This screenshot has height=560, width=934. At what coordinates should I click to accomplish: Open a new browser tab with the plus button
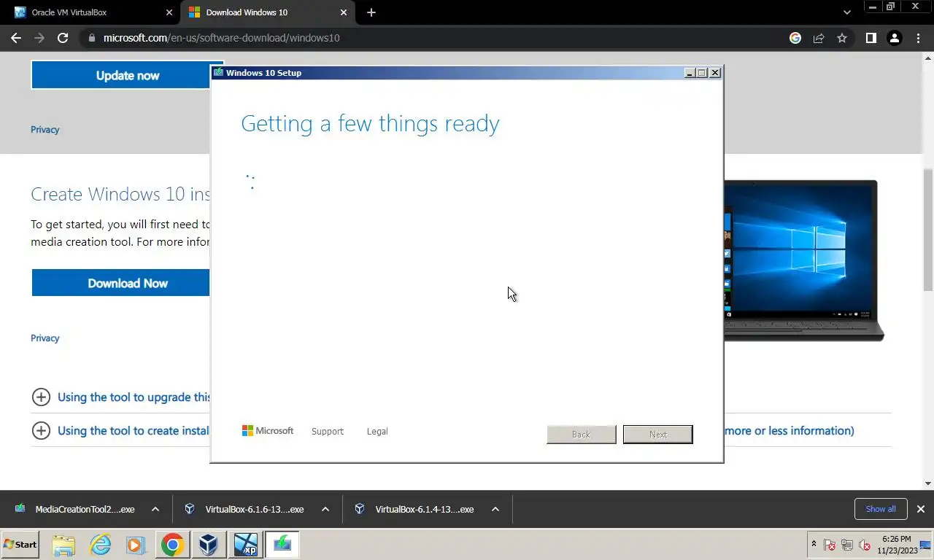pos(371,12)
